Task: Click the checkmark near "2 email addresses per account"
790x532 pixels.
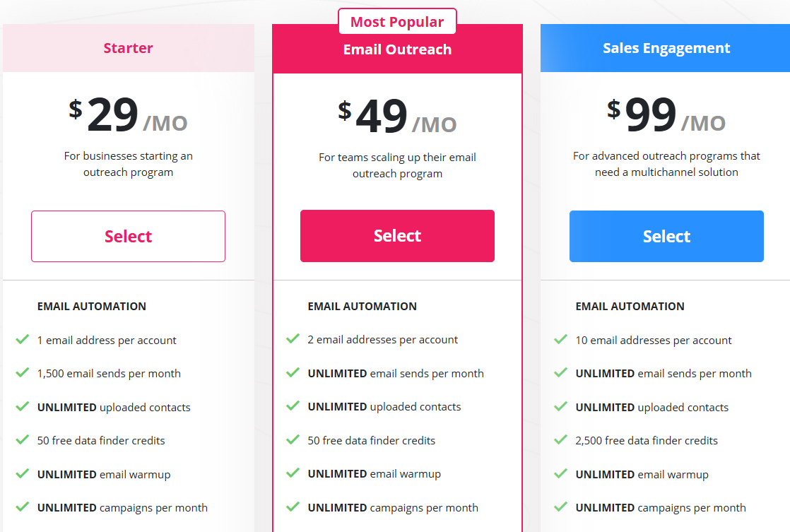Action: point(293,340)
